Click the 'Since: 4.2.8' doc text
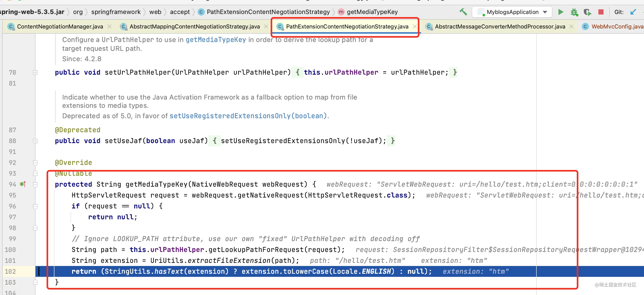The width and height of the screenshot is (644, 295). pyautogui.click(x=82, y=59)
